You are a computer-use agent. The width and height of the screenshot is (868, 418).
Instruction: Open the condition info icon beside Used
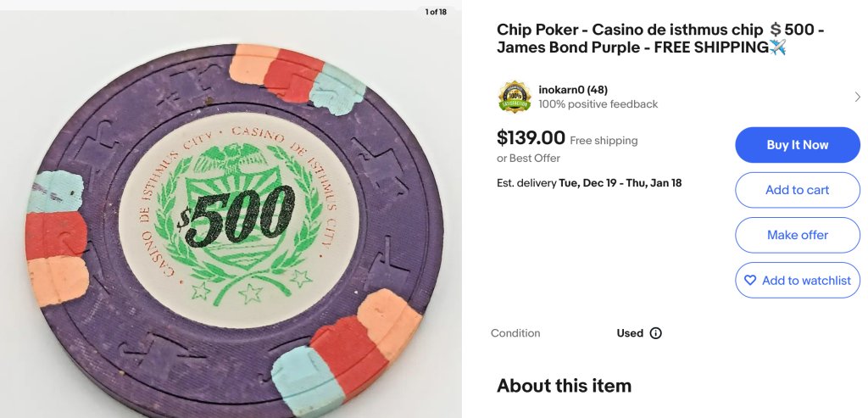pyautogui.click(x=655, y=333)
